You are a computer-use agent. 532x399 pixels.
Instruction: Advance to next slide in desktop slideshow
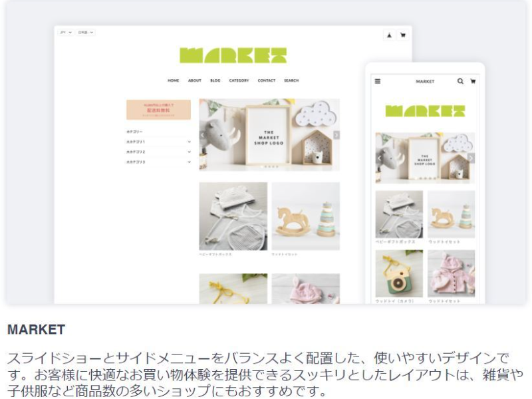click(336, 135)
